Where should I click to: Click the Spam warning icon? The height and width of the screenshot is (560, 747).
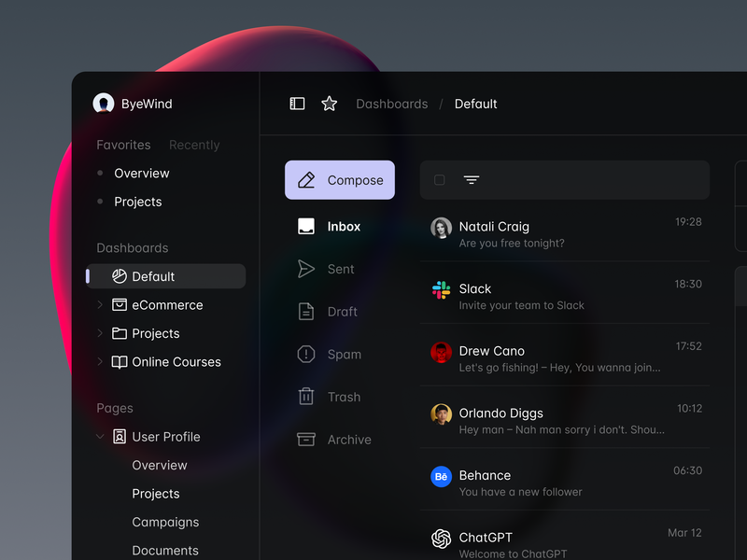click(306, 355)
